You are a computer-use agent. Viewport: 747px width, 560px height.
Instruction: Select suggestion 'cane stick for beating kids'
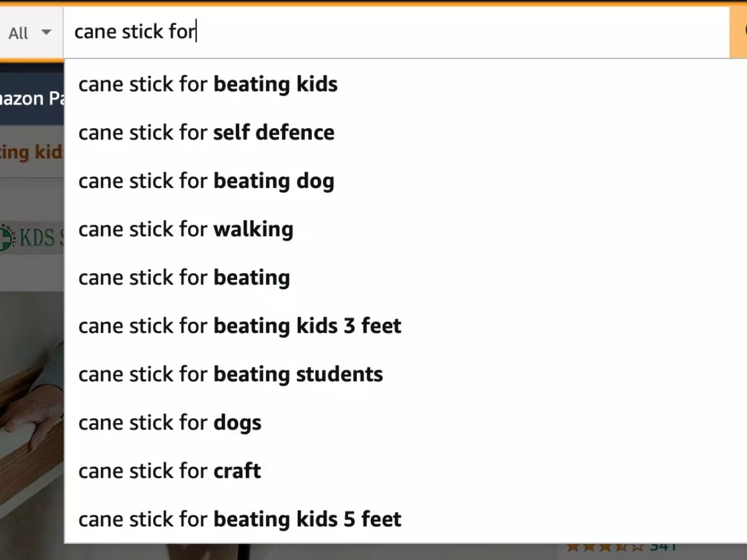208,84
